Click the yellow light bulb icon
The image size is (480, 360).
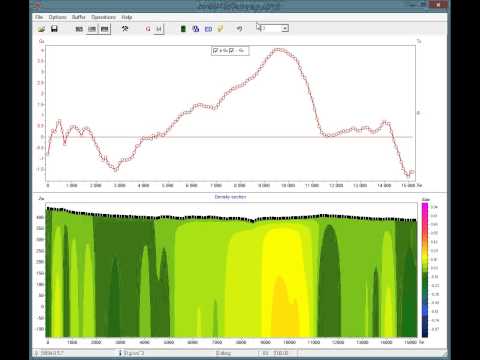(x=220, y=29)
